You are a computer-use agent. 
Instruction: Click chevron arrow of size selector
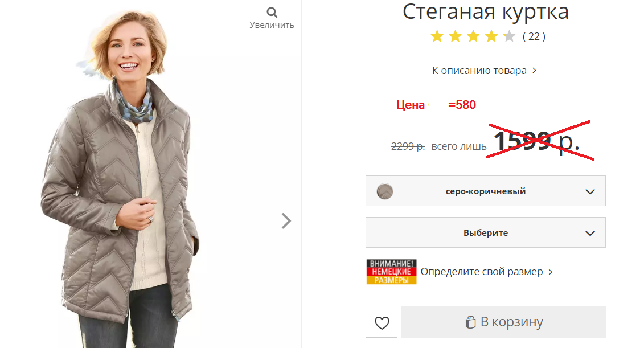(590, 233)
